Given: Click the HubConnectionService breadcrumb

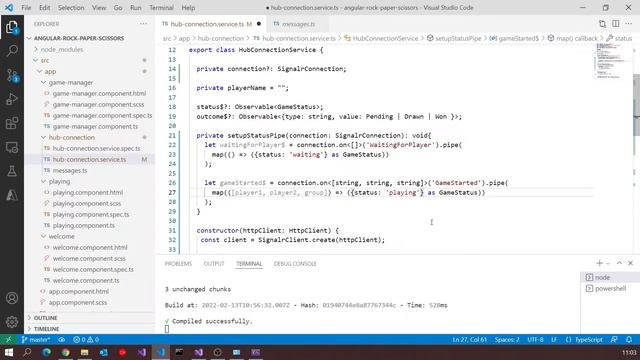Looking at the screenshot, I should (385, 38).
